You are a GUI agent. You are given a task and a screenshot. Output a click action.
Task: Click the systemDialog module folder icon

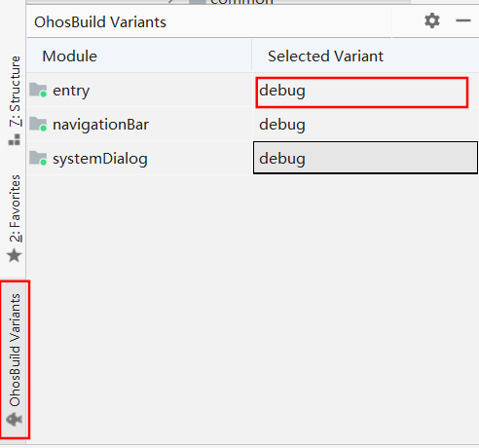[38, 158]
